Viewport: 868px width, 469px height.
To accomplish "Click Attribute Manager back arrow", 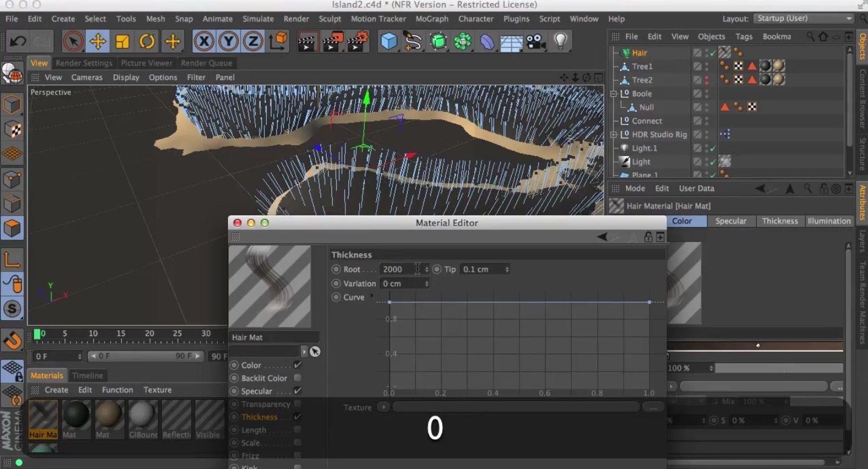I will (759, 189).
